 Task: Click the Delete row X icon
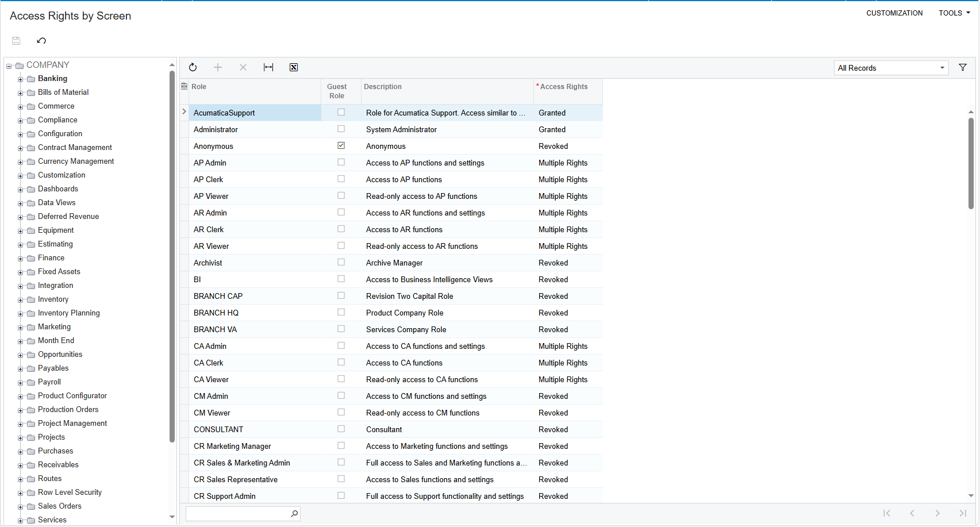(x=243, y=67)
